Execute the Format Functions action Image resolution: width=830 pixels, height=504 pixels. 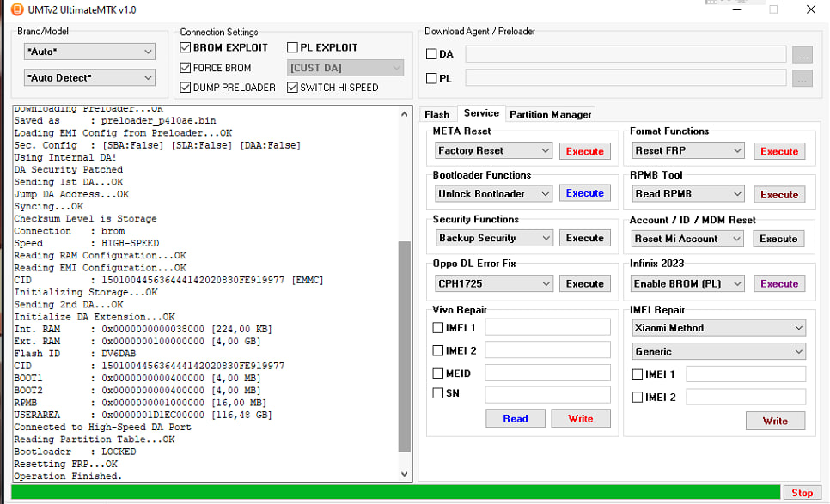pyautogui.click(x=779, y=151)
